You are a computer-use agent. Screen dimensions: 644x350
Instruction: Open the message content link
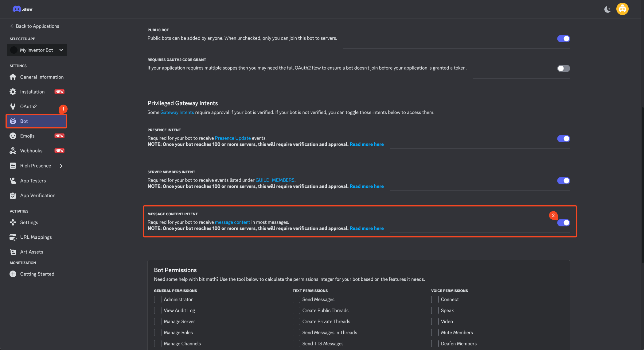pos(232,222)
